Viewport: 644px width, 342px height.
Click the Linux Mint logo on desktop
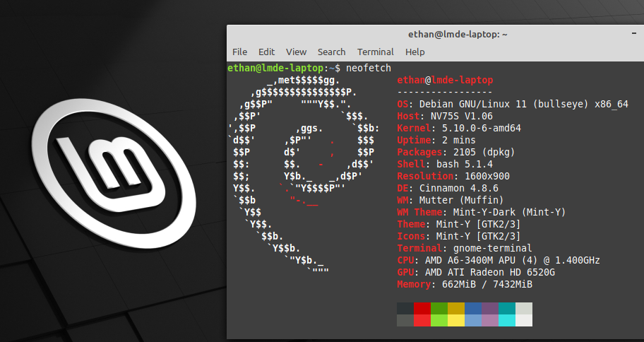coord(114,175)
